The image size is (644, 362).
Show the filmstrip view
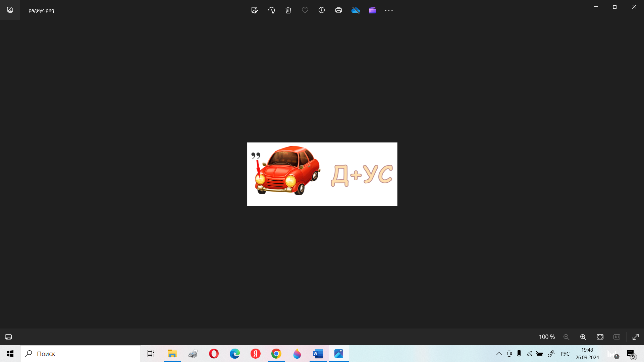8,337
